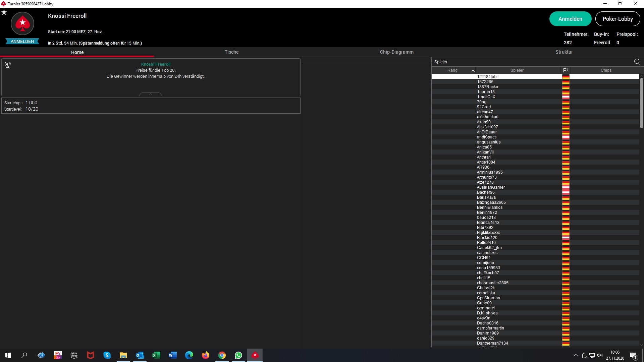Select player Bazingaaa2605
This screenshot has height=362, width=644.
[535, 202]
